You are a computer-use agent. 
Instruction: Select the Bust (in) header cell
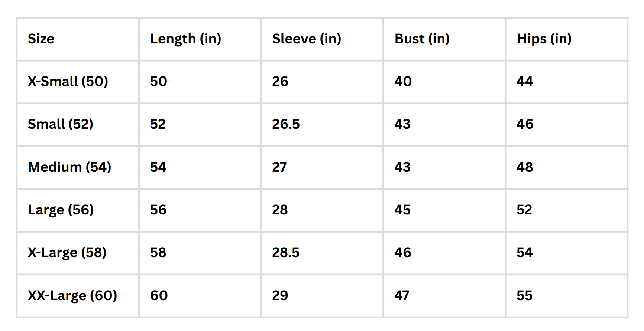point(422,39)
